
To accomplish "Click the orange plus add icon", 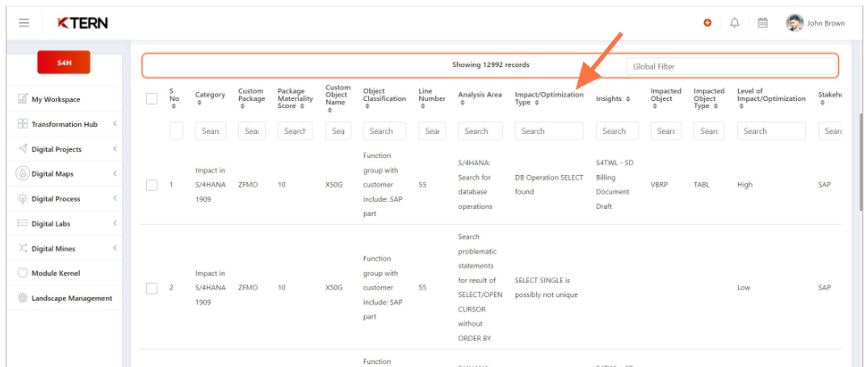I will (707, 23).
